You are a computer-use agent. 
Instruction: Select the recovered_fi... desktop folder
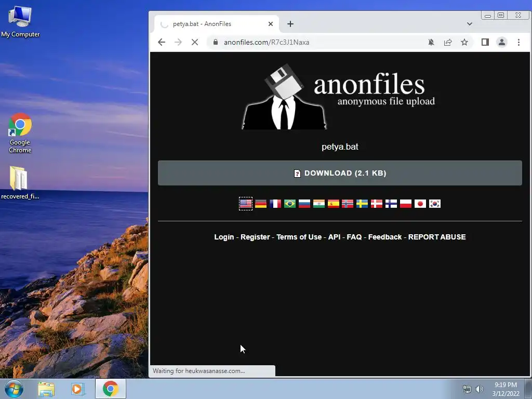20,182
